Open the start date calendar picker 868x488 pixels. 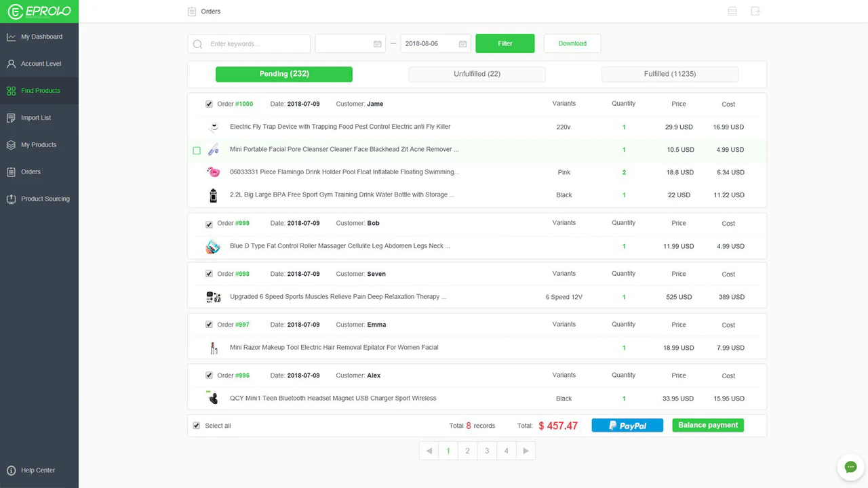coord(377,43)
